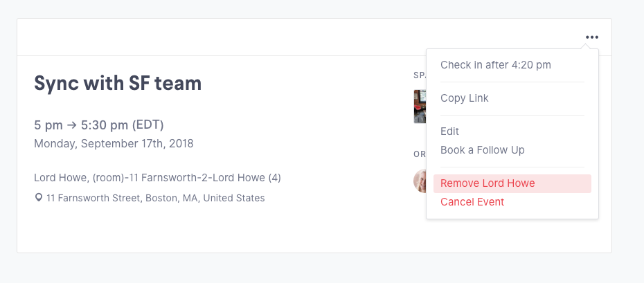
Task: Click the partially hidden ORGANIZER section label
Action: click(x=419, y=154)
